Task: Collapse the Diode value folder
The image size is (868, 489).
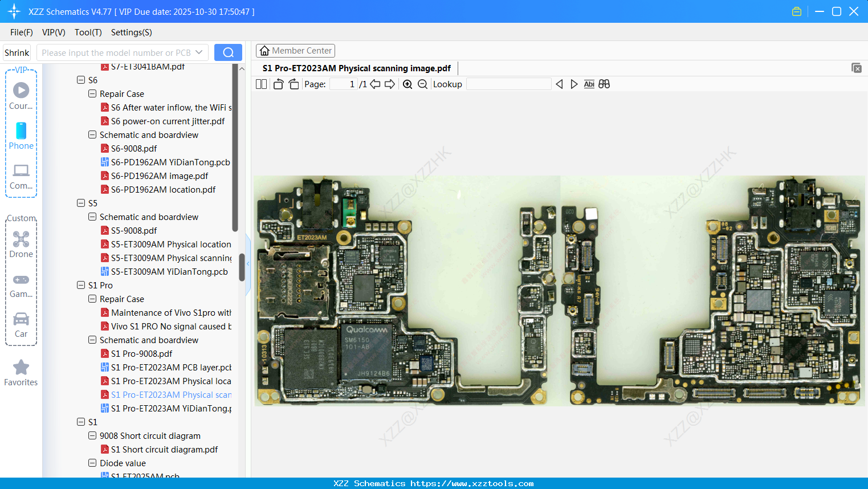Action: click(x=92, y=463)
